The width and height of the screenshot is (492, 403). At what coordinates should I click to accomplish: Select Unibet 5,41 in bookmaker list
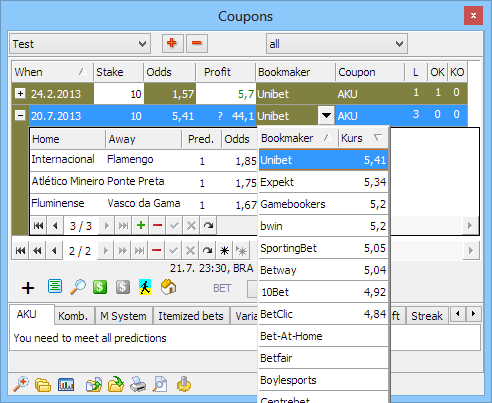click(x=323, y=160)
